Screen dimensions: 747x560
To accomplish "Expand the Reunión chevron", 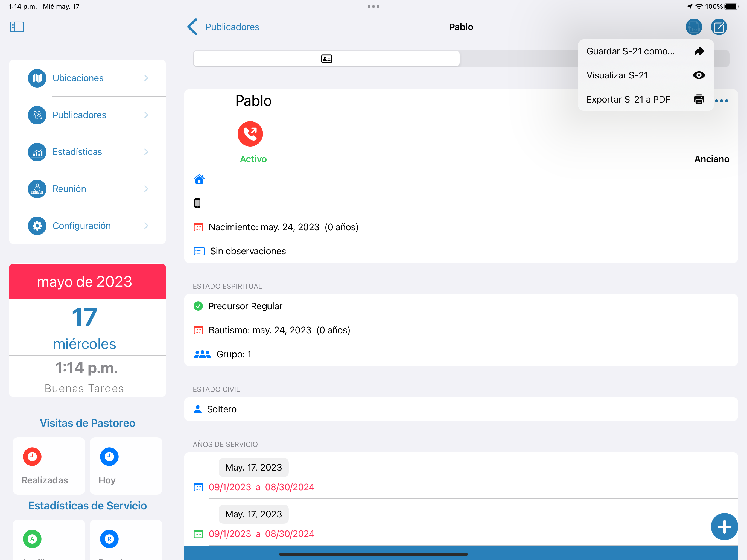I will click(x=146, y=189).
